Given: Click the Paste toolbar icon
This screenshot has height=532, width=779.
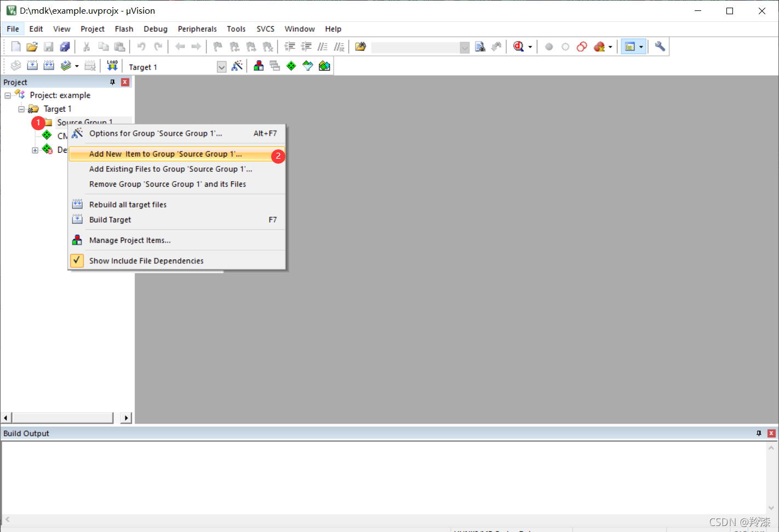Looking at the screenshot, I should 119,47.
